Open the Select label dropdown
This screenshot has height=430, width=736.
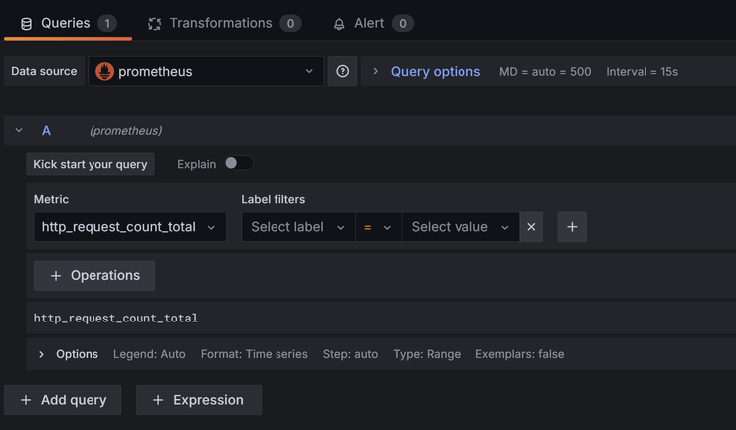point(297,227)
